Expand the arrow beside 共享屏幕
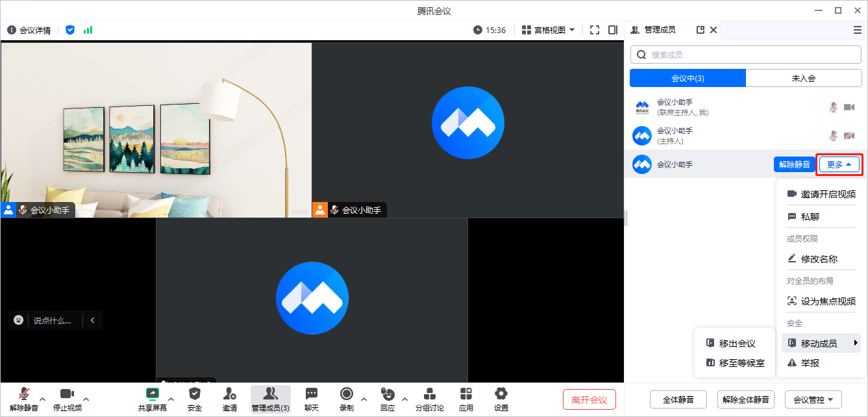 (x=171, y=399)
